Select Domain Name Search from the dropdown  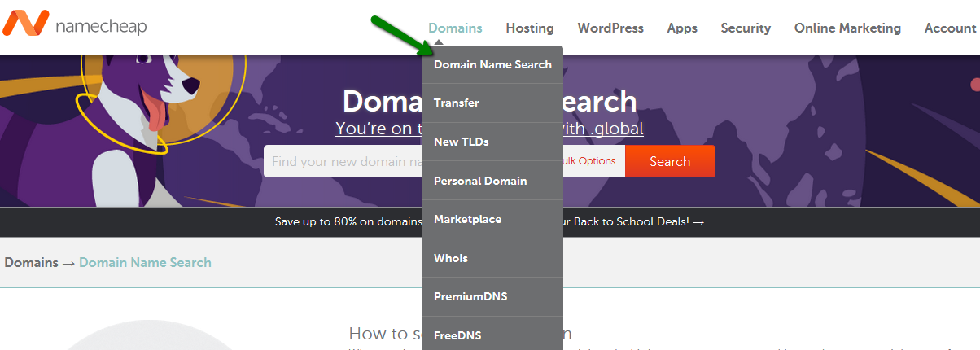492,64
